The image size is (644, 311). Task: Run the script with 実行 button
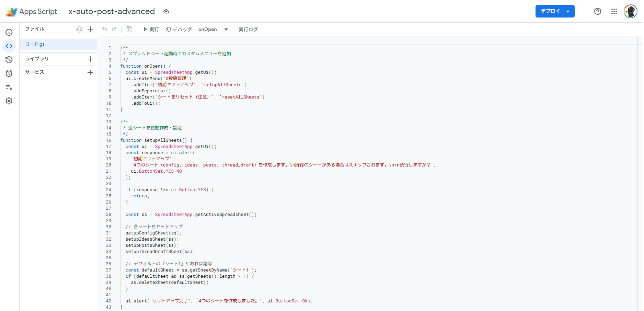tap(151, 30)
